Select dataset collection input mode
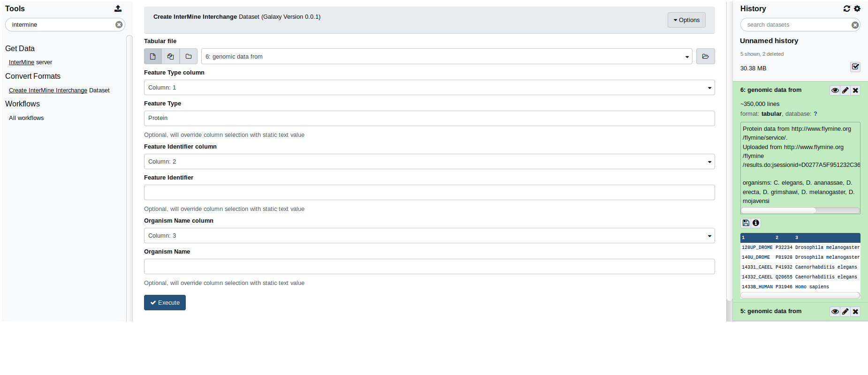 click(189, 56)
